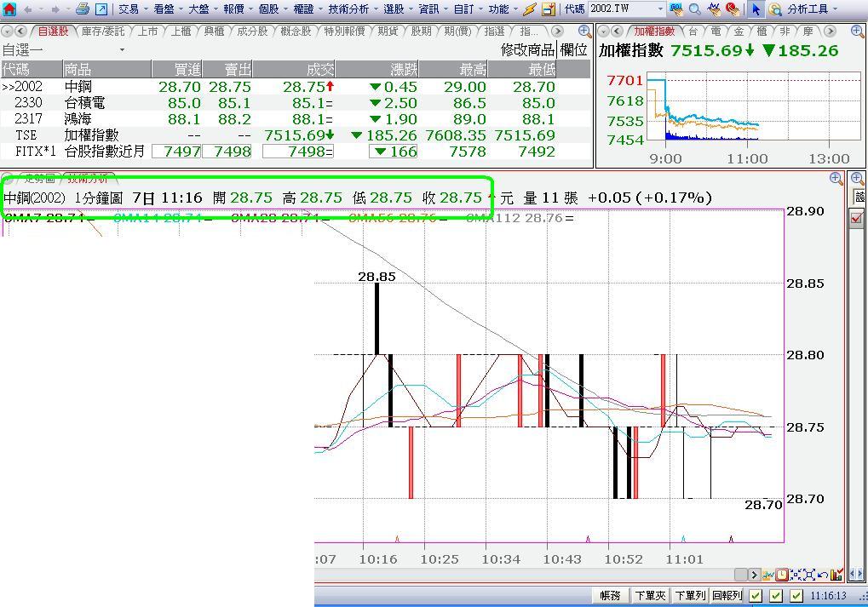
Task: Click the bar-chart checkmark icon below chart
Action: [836, 575]
